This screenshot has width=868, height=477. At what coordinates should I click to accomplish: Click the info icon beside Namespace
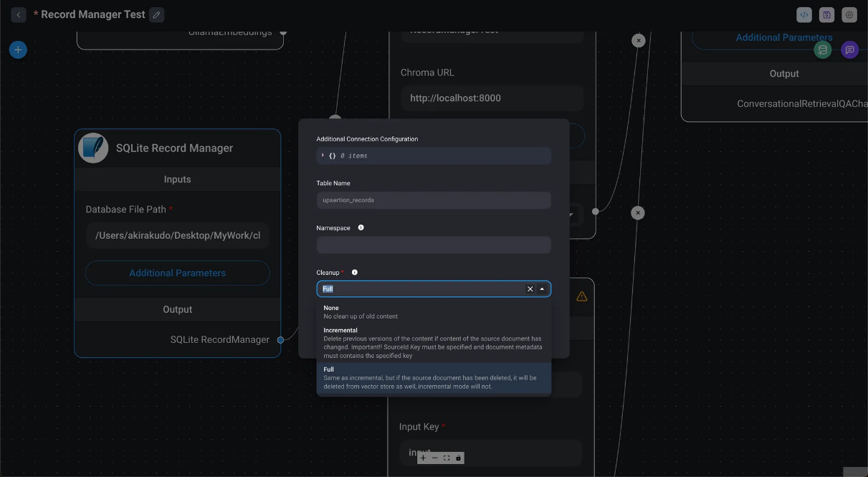click(x=361, y=227)
